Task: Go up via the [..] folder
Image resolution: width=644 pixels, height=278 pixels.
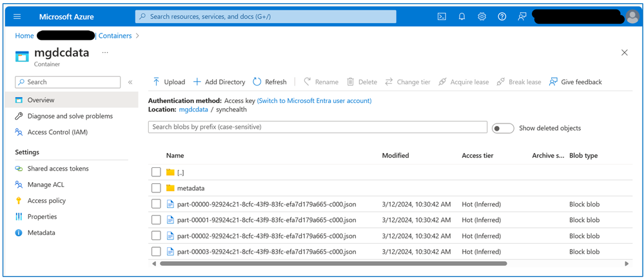Action: pos(181,172)
